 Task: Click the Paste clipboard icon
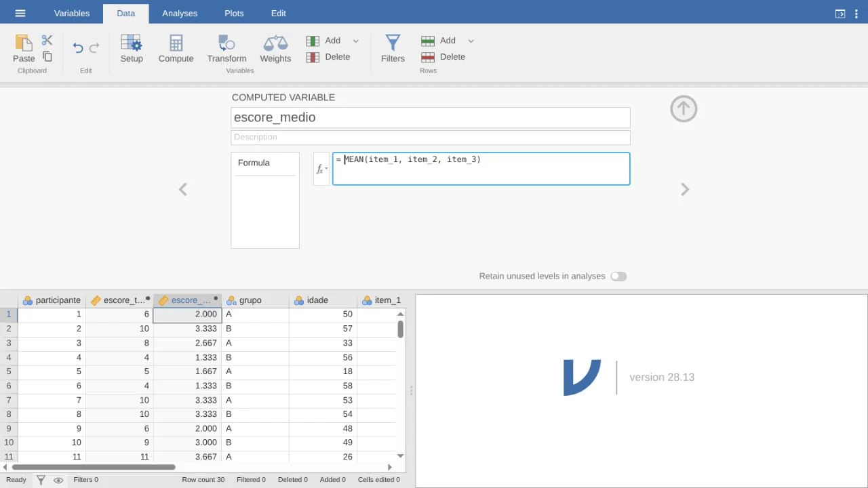point(24,43)
